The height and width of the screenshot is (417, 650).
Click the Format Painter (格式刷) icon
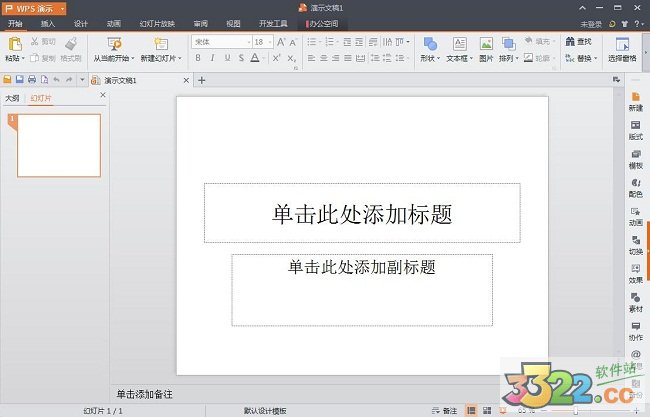click(x=71, y=45)
